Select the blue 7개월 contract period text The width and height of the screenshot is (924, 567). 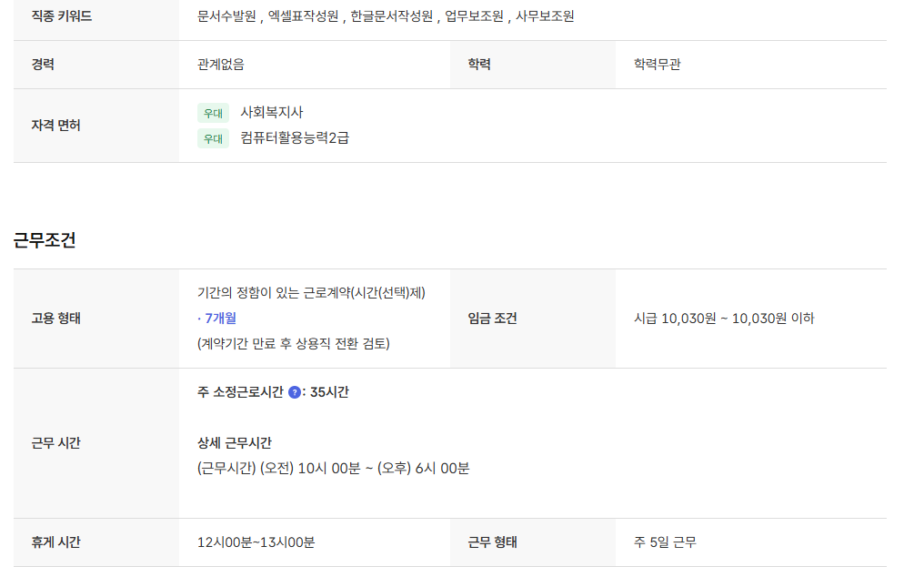pyautogui.click(x=219, y=318)
